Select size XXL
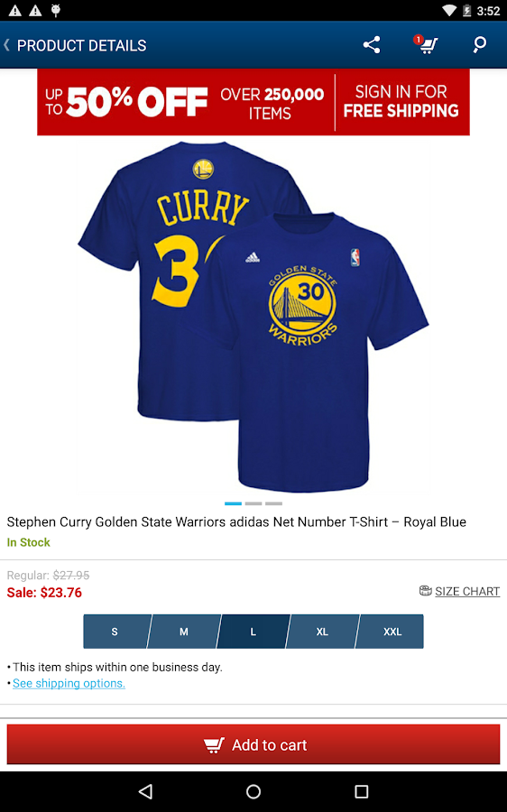The width and height of the screenshot is (507, 812). (390, 632)
